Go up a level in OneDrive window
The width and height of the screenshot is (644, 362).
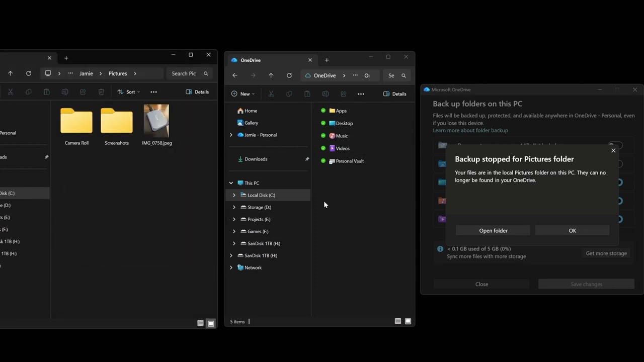[271, 75]
